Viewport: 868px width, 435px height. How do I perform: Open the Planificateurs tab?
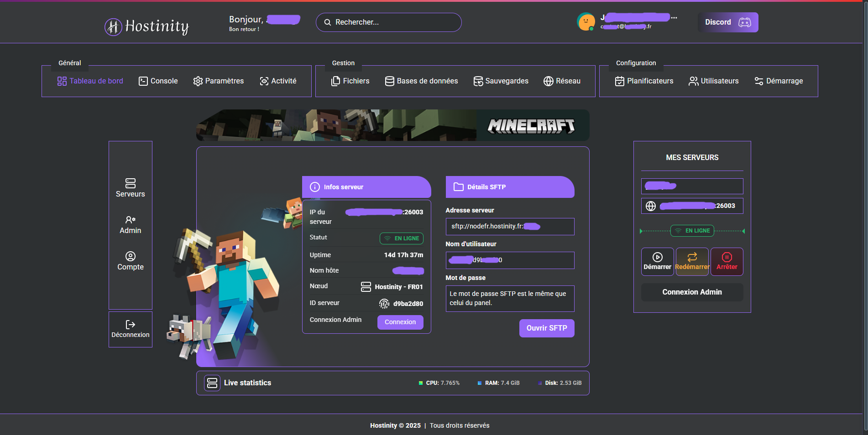644,81
